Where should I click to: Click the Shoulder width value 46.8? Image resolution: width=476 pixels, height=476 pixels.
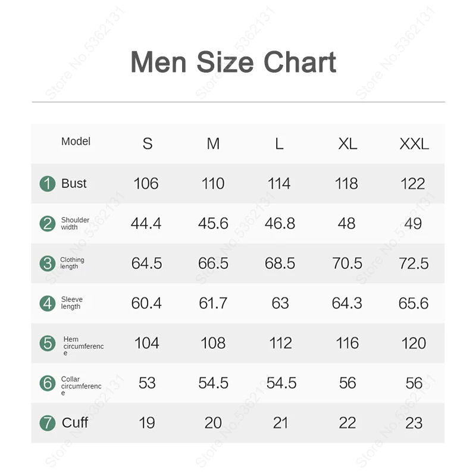(280, 224)
